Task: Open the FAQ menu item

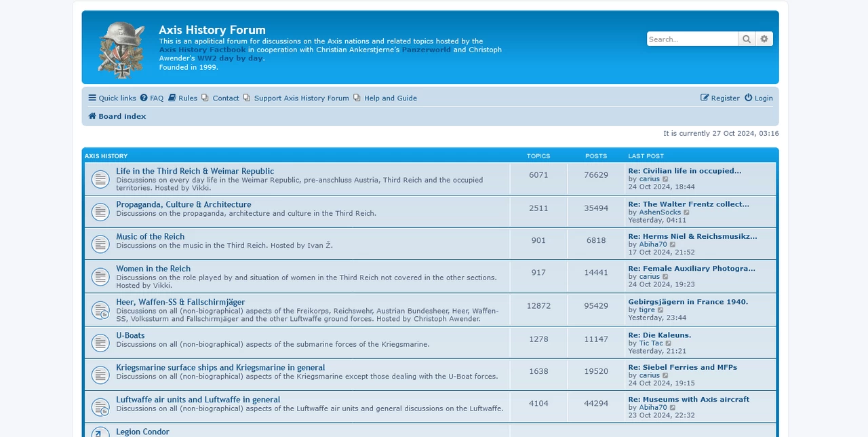Action: [152, 98]
